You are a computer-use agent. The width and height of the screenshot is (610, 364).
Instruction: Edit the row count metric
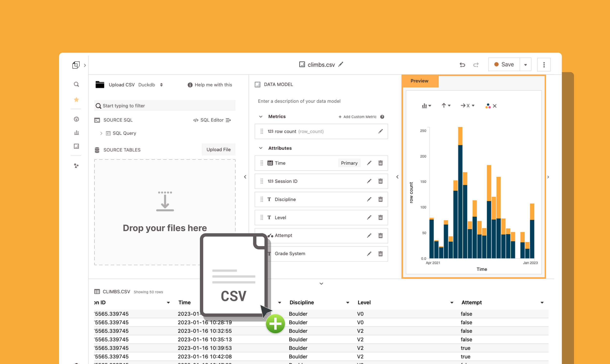point(380,132)
